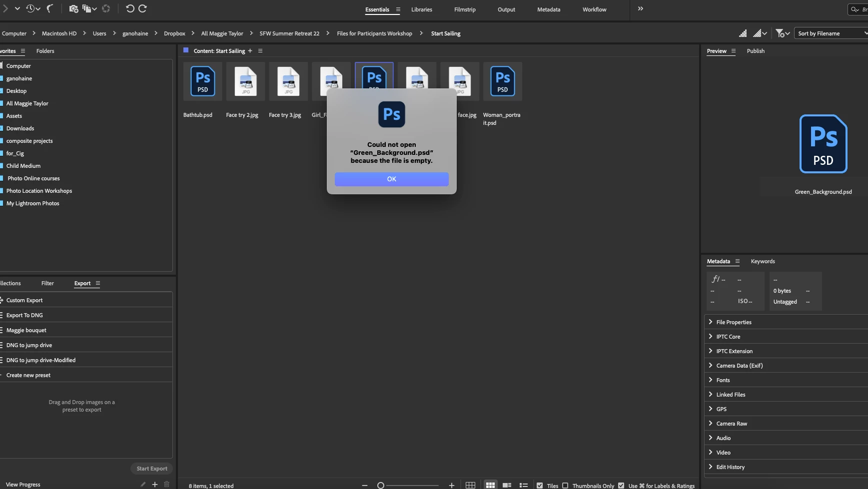
Task: Click OK in the error dialog
Action: coord(392,179)
